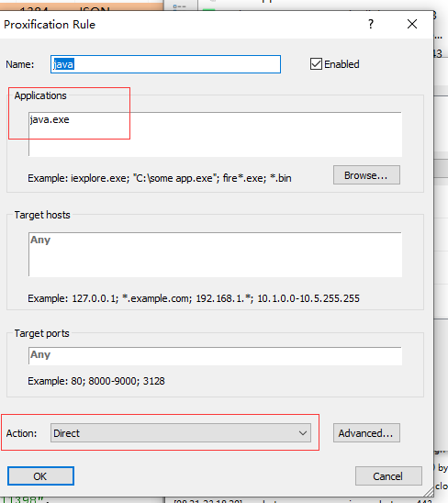Click the Action: label
This screenshot has width=448, height=503.
(x=21, y=433)
